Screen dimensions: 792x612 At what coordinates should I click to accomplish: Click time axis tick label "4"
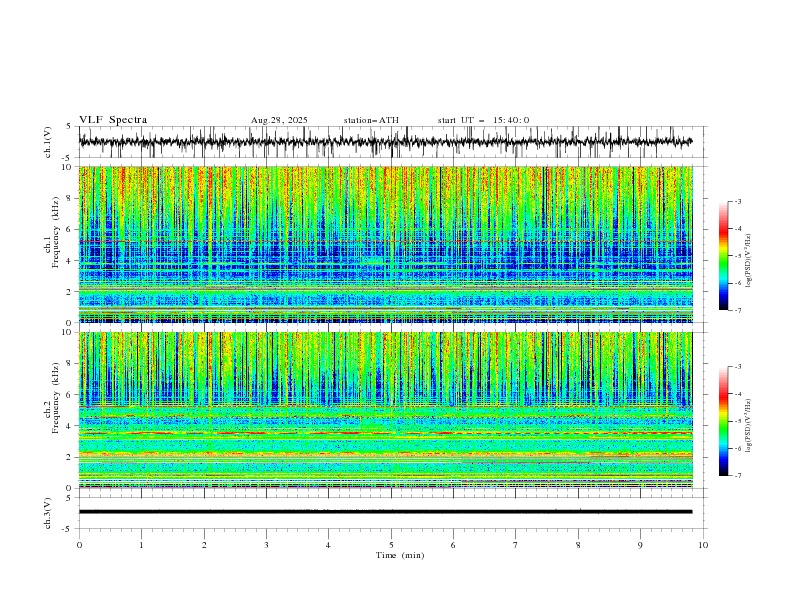(328, 545)
